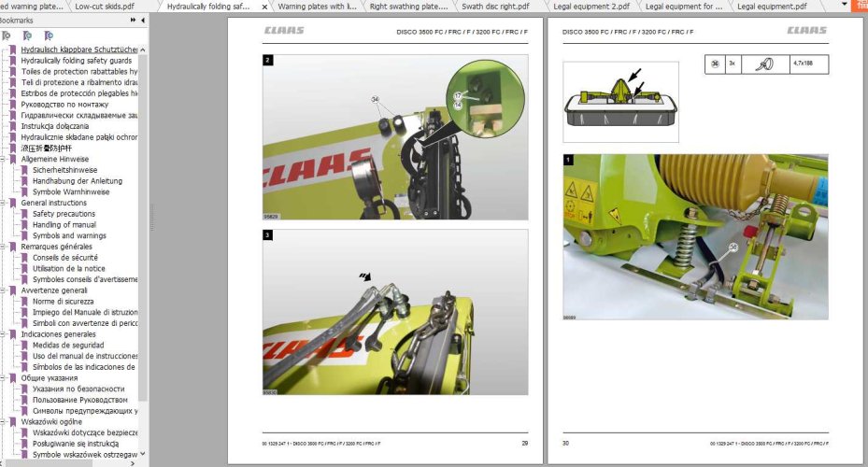Open bookmark Symbole wskazówek ostrzegawczych
868x467 pixels.
pyautogui.click(x=85, y=455)
